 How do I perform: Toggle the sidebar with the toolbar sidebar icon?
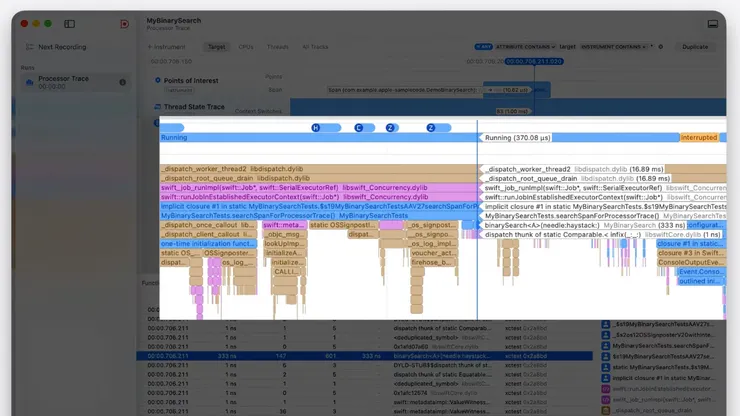[69, 24]
